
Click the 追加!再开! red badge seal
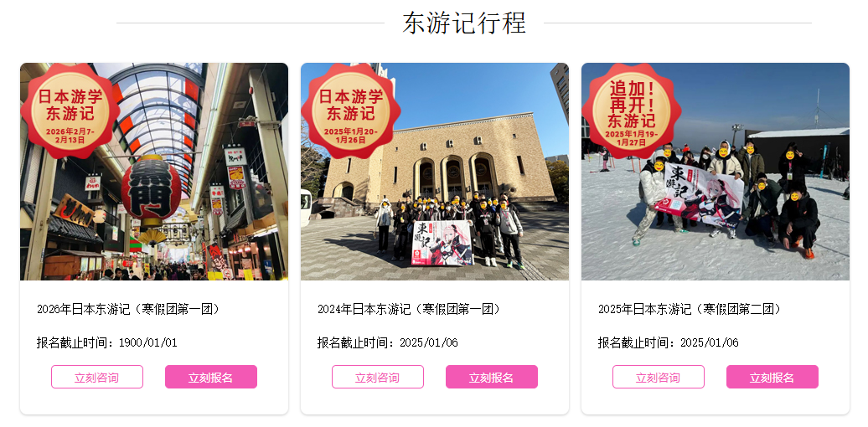pos(631,111)
